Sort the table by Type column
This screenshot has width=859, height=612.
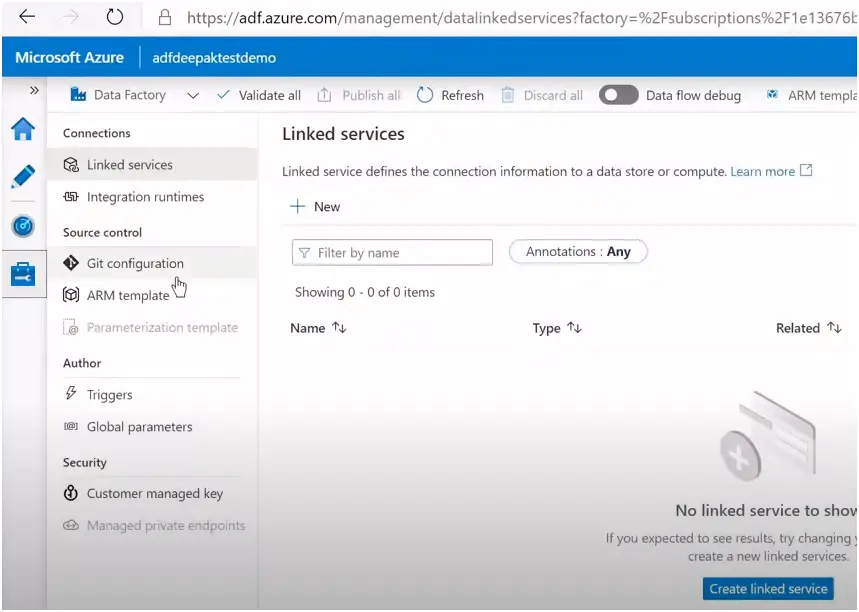point(557,328)
